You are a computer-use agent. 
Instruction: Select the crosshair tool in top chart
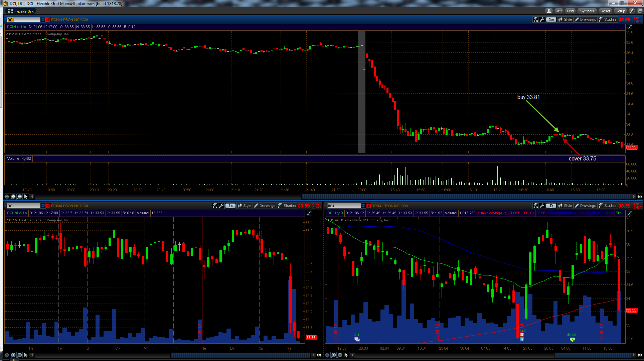coord(7,197)
